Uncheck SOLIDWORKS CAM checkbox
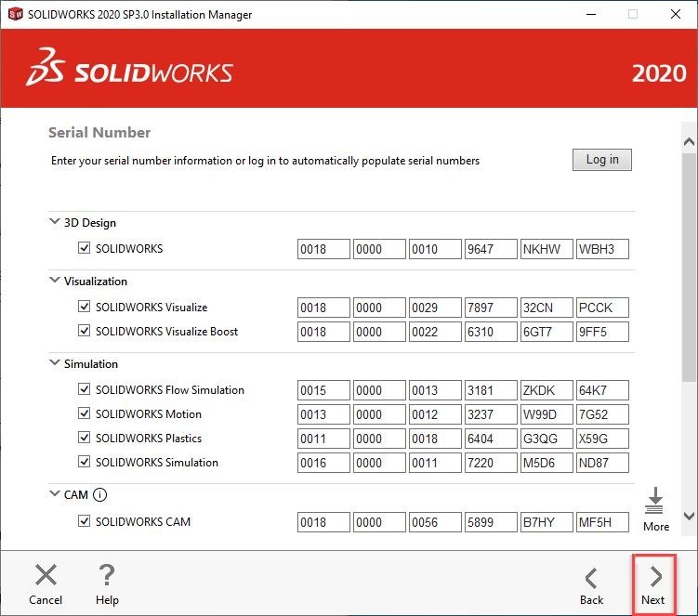698x616 pixels. click(x=85, y=520)
